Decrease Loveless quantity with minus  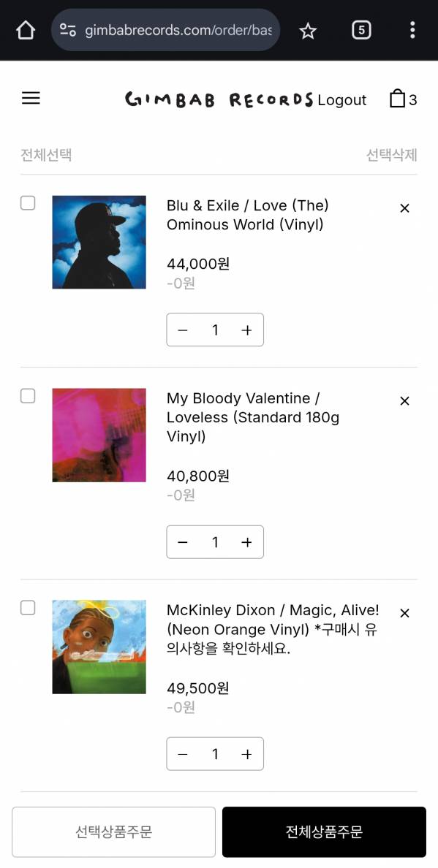click(183, 542)
